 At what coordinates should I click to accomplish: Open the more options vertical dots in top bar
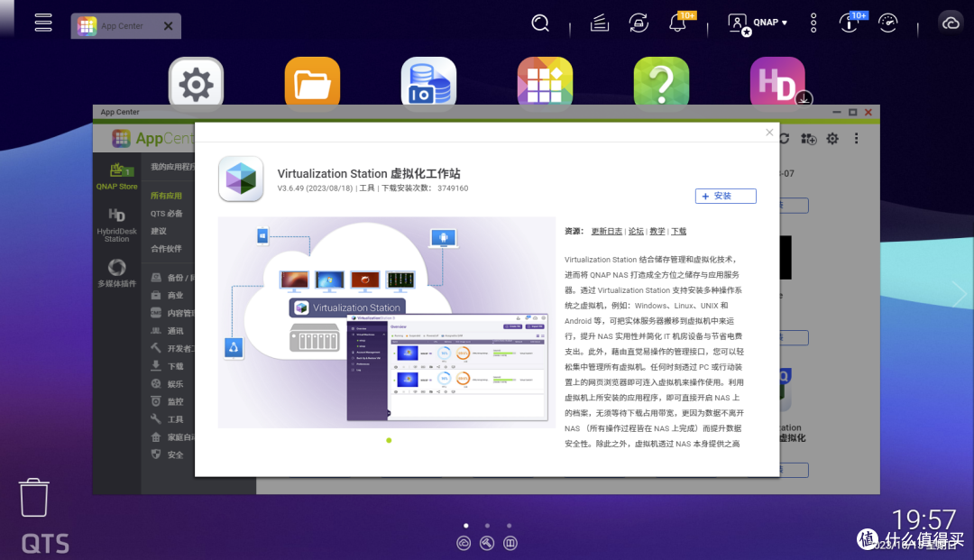coord(813,23)
